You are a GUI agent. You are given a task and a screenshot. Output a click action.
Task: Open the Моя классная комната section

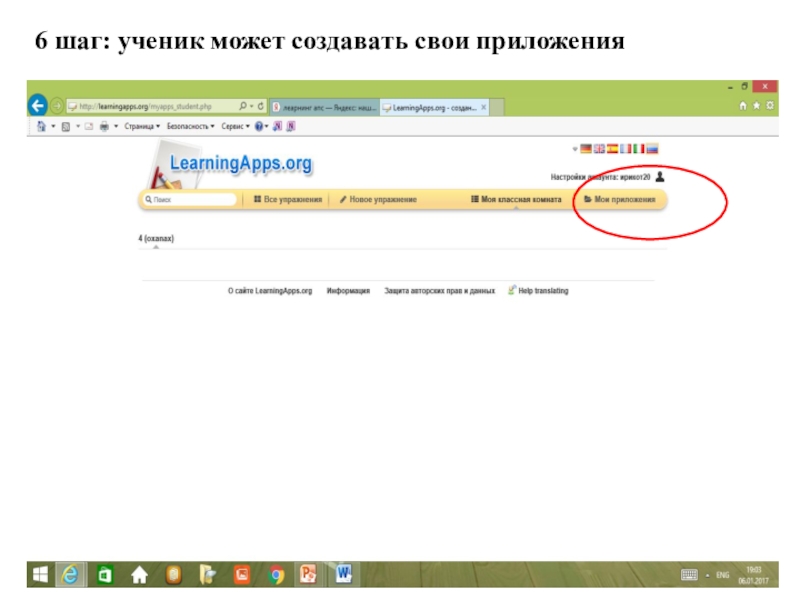pos(516,200)
